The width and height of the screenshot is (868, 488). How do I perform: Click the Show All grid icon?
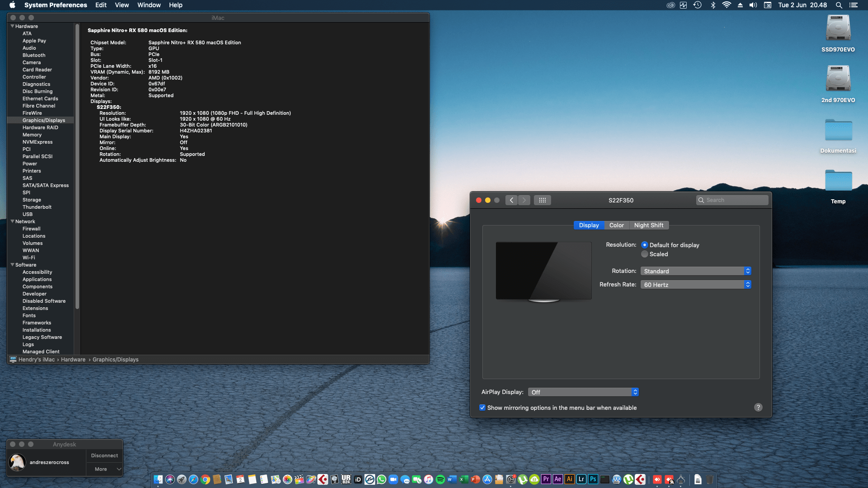[542, 200]
